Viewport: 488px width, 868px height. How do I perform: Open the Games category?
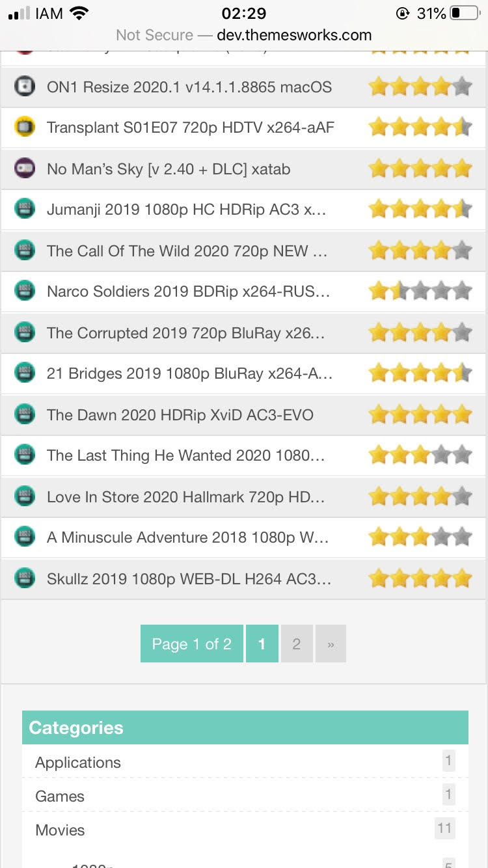[x=60, y=796]
